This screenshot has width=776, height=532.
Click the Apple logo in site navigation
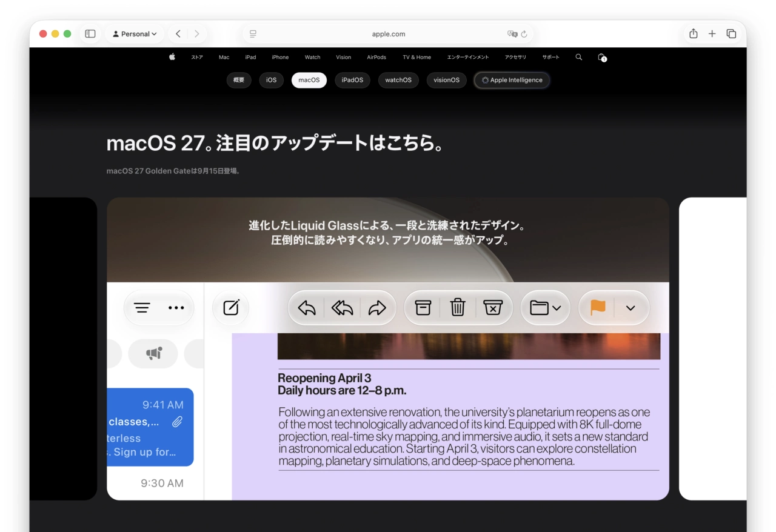172,57
